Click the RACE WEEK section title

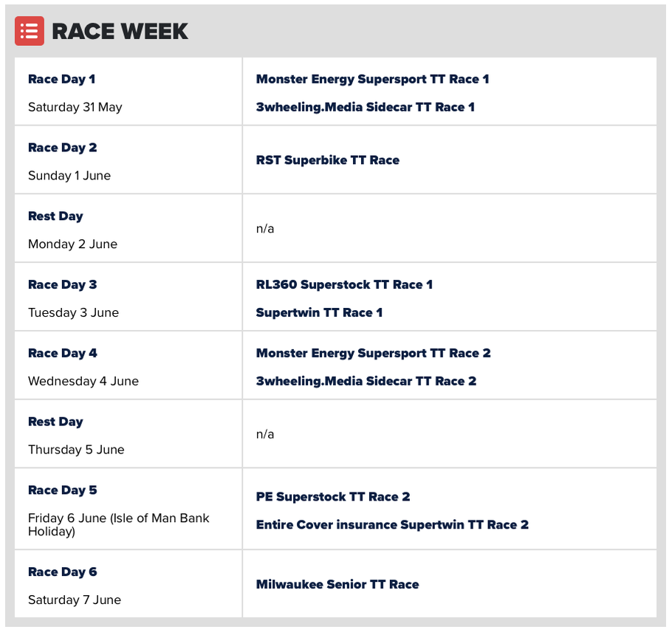120,31
